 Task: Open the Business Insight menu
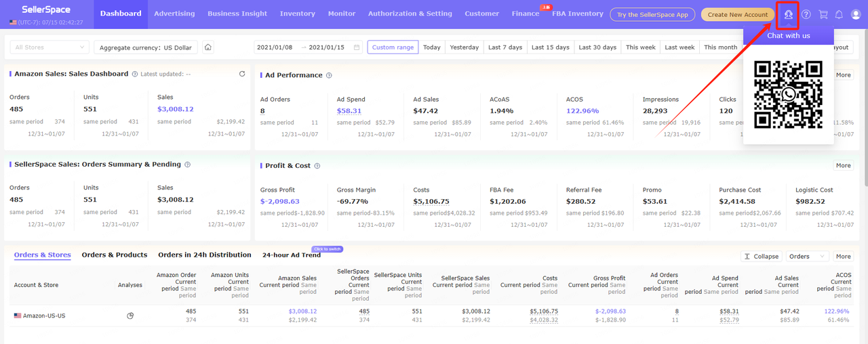click(237, 14)
